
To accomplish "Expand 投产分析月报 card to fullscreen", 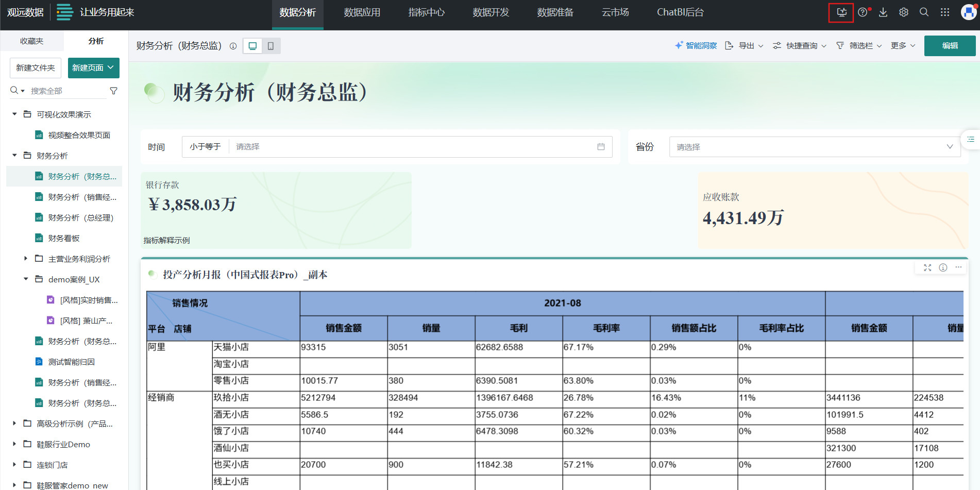I will (x=927, y=267).
